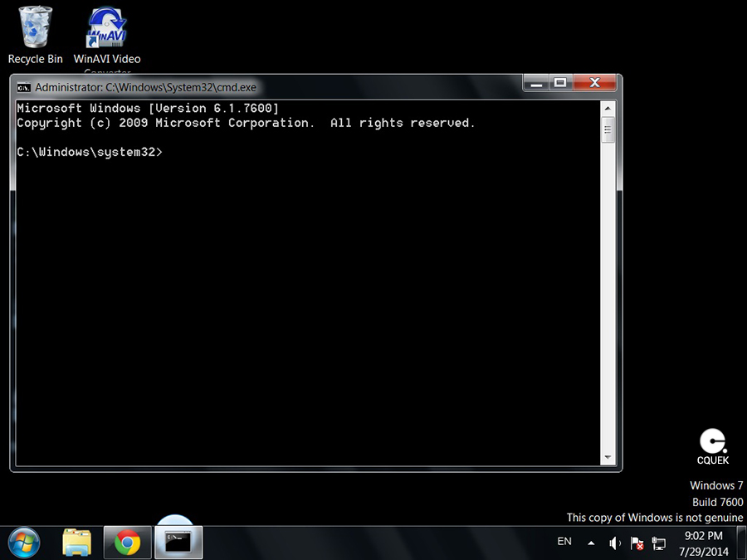Screen dimensions: 747x560
Task: Close the Administrator cmd.exe window
Action: tap(594, 83)
